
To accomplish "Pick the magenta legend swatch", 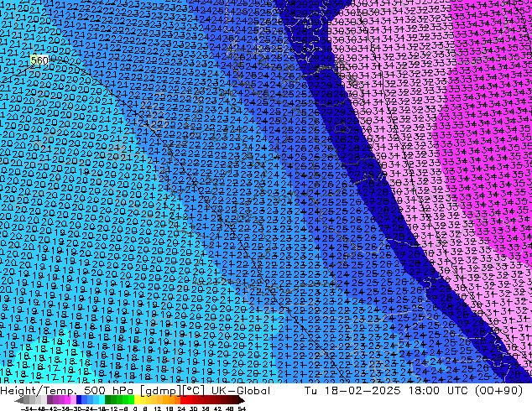I will [x=67, y=399].
